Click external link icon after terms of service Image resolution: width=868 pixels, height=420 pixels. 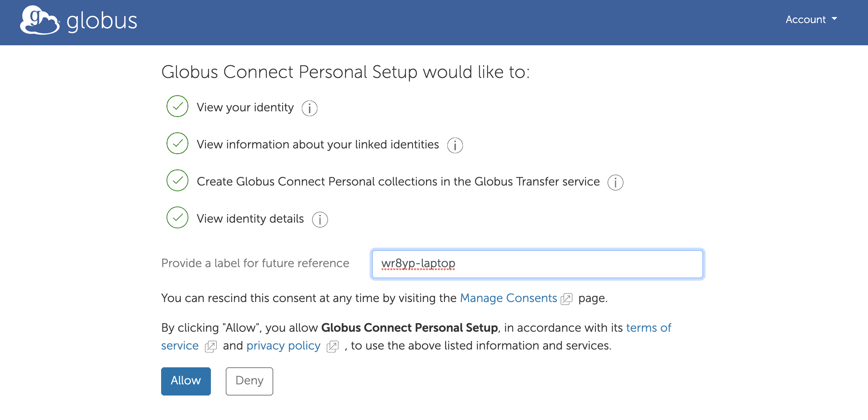click(211, 346)
